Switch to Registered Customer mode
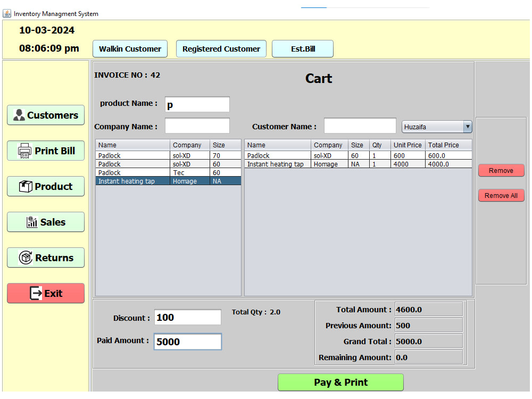 tap(221, 48)
